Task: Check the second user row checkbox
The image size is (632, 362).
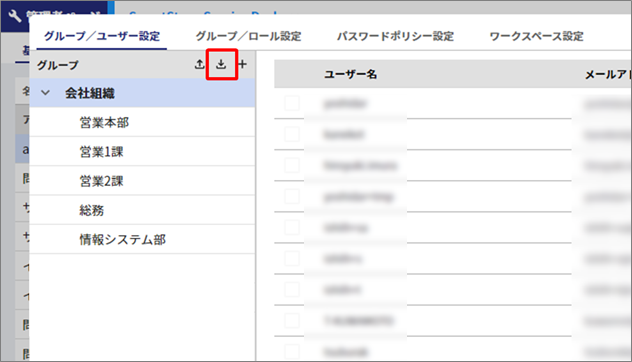Action: coord(292,134)
